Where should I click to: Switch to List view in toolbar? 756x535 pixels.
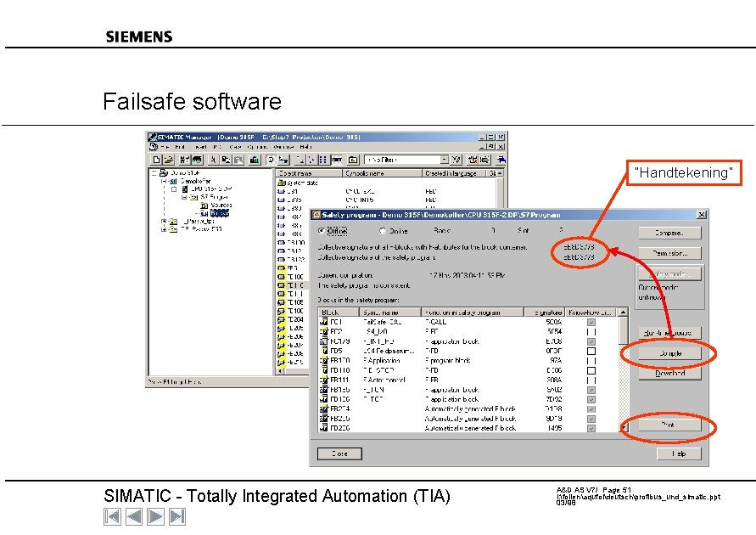click(x=323, y=160)
